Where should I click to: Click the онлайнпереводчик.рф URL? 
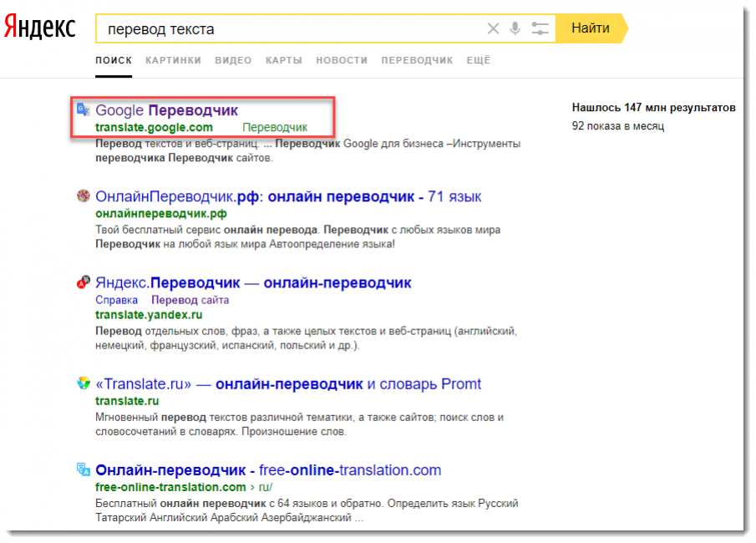point(161,214)
